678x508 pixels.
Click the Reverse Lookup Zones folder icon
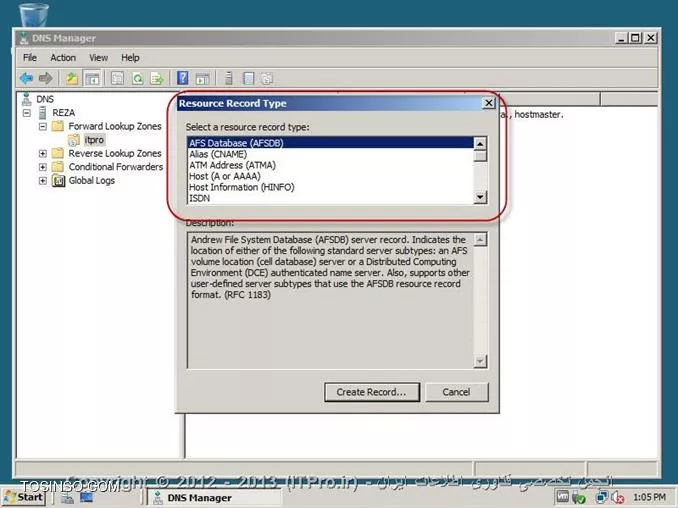tap(58, 153)
